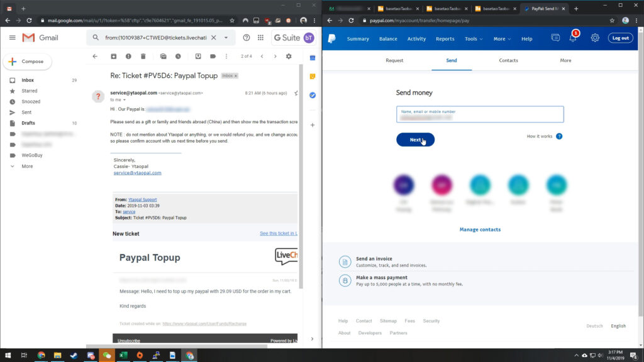
Task: Open the WeGoBuy label in Gmail
Action: click(32, 155)
